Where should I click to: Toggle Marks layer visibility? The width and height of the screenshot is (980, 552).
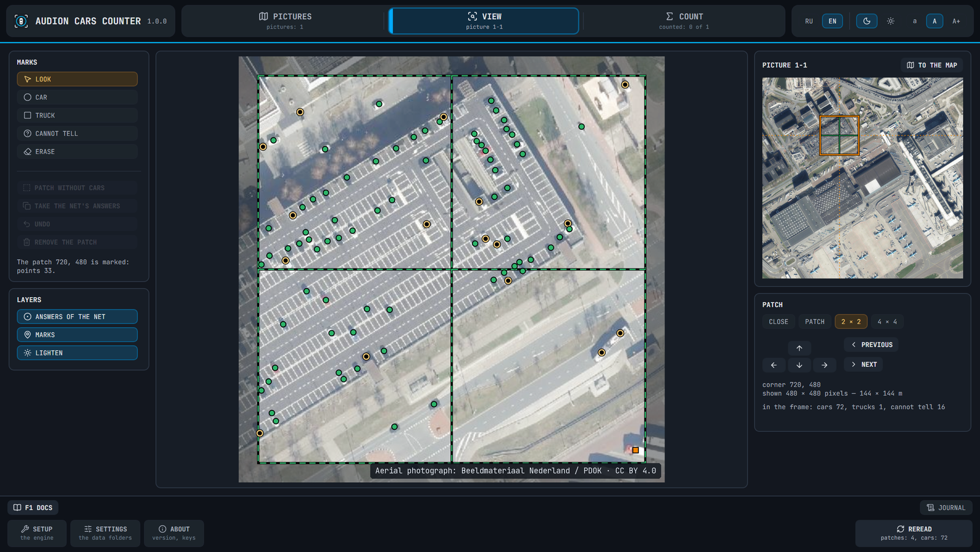(77, 335)
